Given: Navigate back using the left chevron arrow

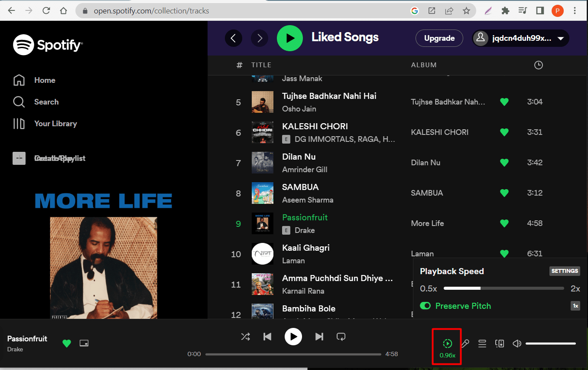Looking at the screenshot, I should pos(234,38).
